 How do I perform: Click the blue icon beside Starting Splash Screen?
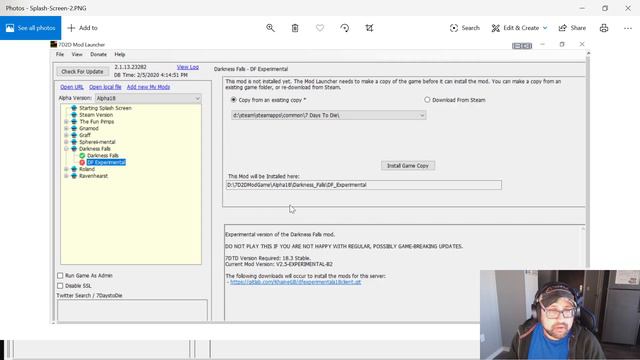coord(74,108)
